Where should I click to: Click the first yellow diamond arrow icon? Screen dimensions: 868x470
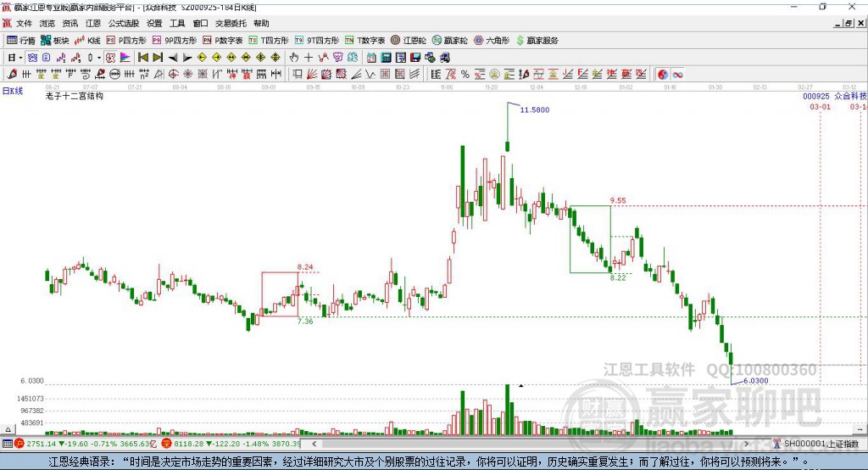[202, 58]
